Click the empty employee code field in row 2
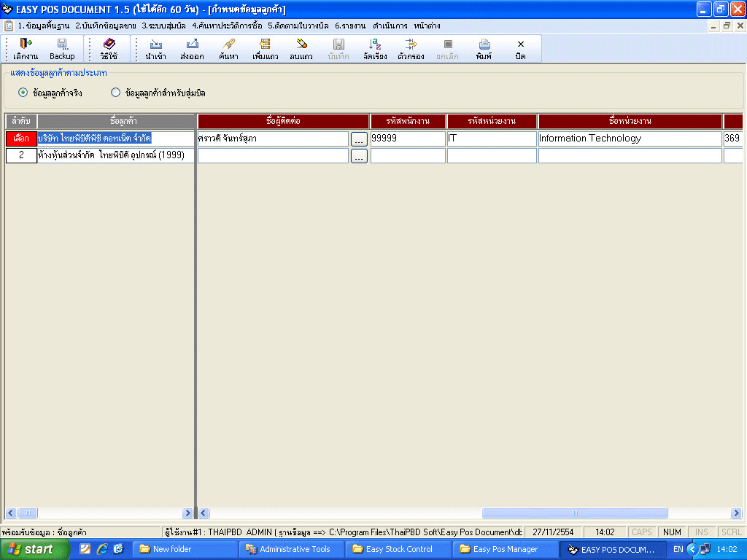Screen dimensions: 747x560 click(x=408, y=156)
